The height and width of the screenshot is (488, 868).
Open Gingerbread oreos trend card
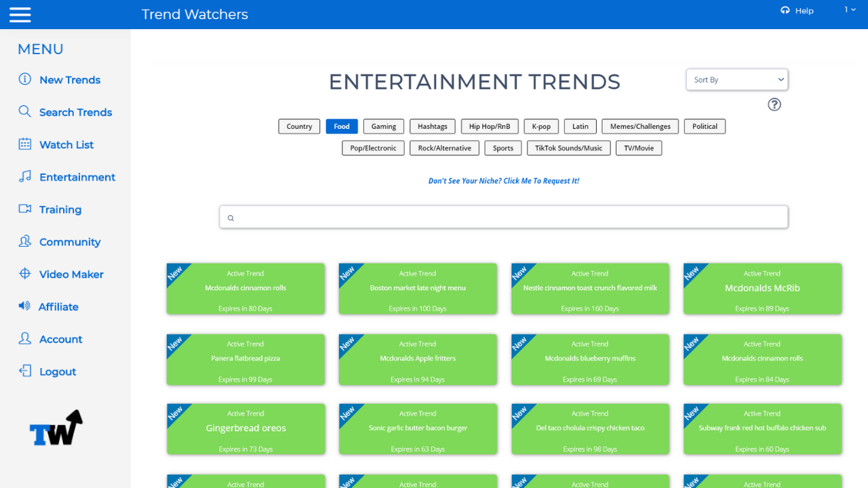(245, 429)
